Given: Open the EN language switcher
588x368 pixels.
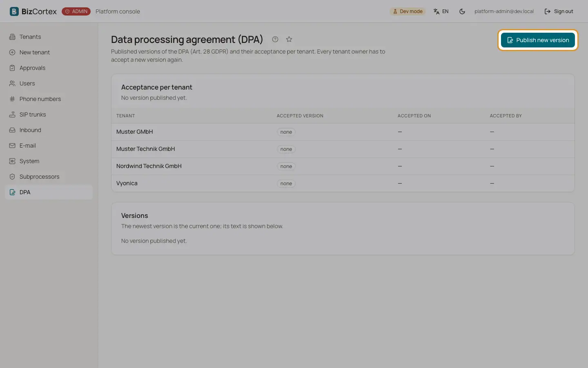Looking at the screenshot, I should click(441, 11).
